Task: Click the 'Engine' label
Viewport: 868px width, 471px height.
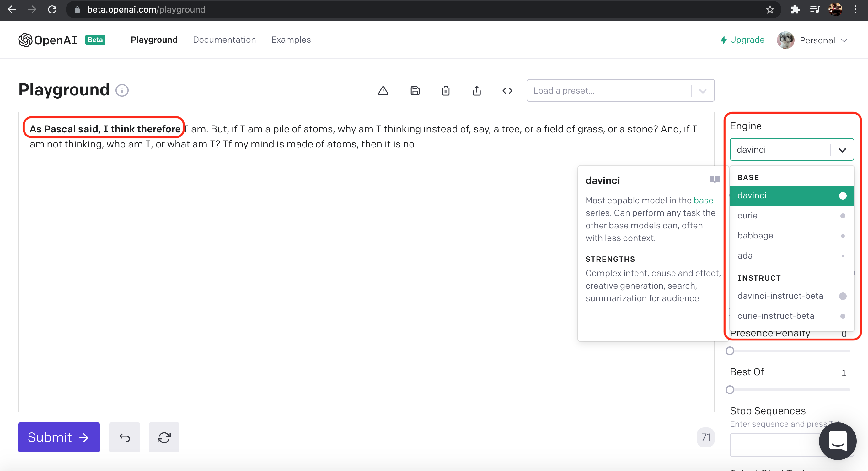Action: (x=746, y=126)
